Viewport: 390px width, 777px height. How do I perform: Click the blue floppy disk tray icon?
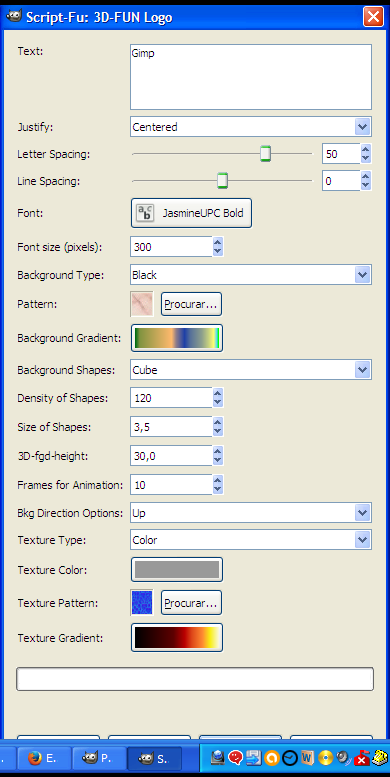pos(253,757)
